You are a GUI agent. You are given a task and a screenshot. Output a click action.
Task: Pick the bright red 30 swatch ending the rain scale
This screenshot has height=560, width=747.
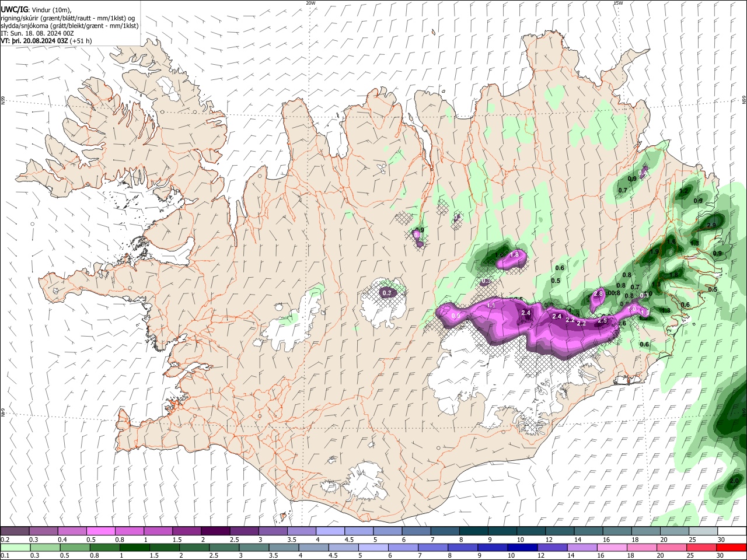pos(731,547)
